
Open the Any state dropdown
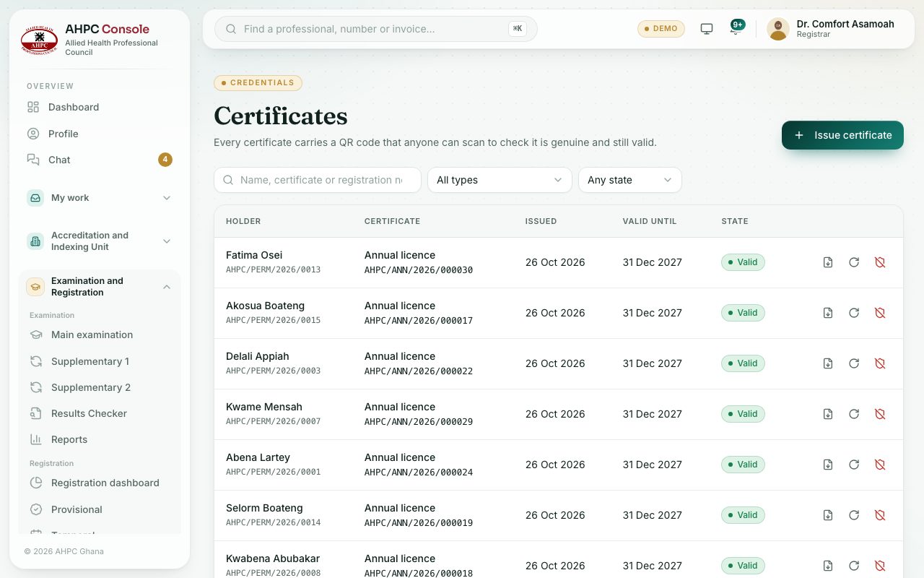point(629,180)
